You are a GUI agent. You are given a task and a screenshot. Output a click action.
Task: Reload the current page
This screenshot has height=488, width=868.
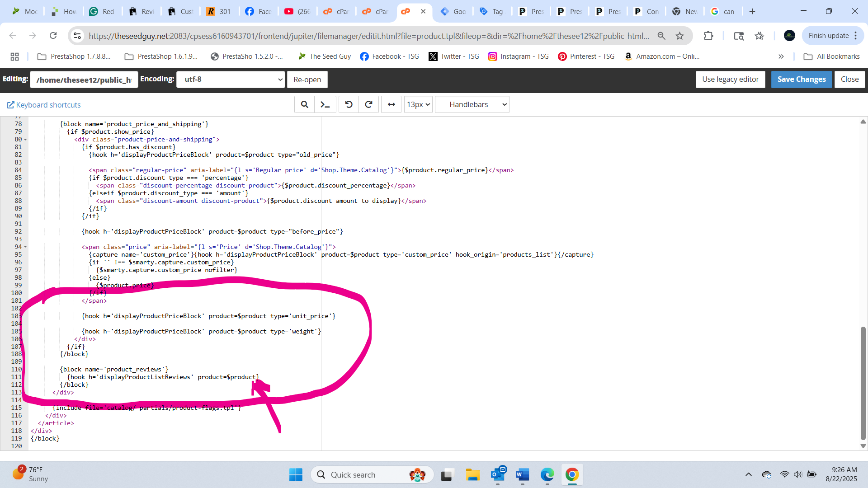53,36
